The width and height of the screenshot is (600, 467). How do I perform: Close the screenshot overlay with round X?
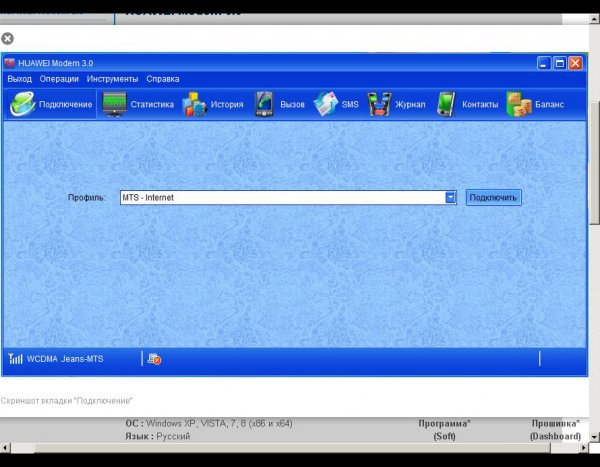7,38
